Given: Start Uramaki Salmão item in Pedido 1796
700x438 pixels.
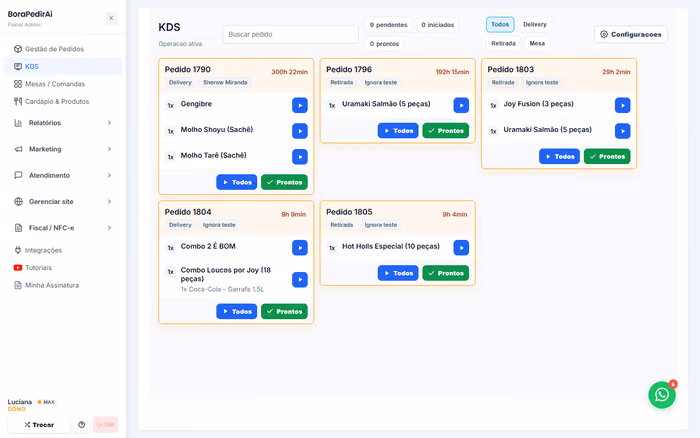Looking at the screenshot, I should click(461, 105).
